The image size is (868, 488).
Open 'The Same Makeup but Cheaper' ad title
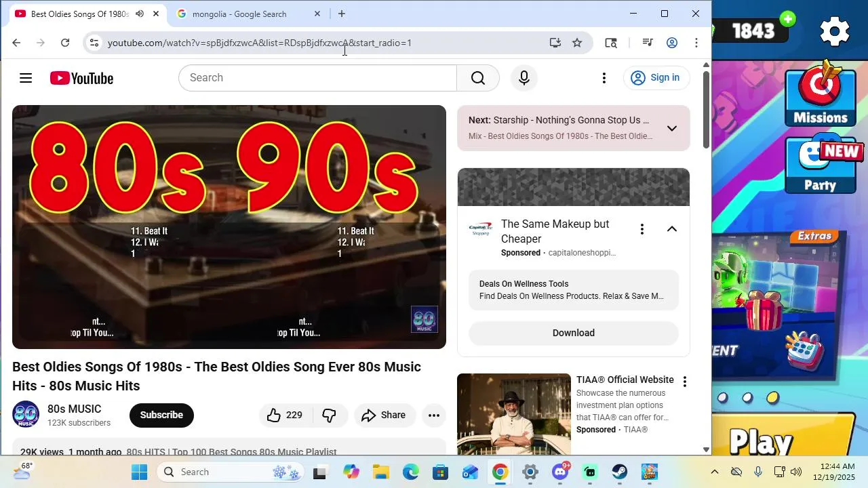pos(555,231)
